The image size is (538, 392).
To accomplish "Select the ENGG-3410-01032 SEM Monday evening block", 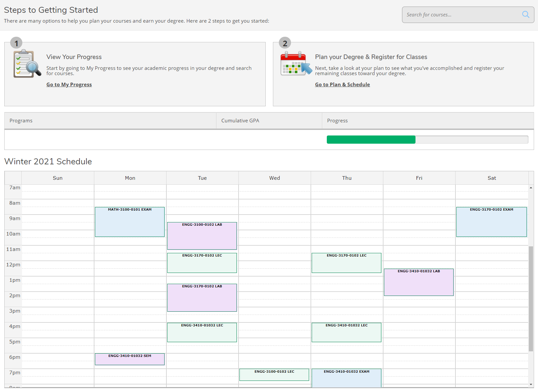I will (130, 359).
